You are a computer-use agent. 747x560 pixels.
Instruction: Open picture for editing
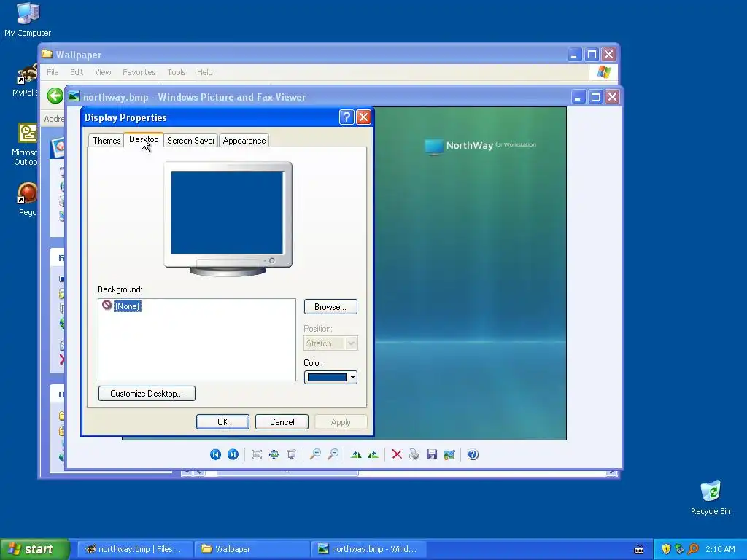click(449, 454)
